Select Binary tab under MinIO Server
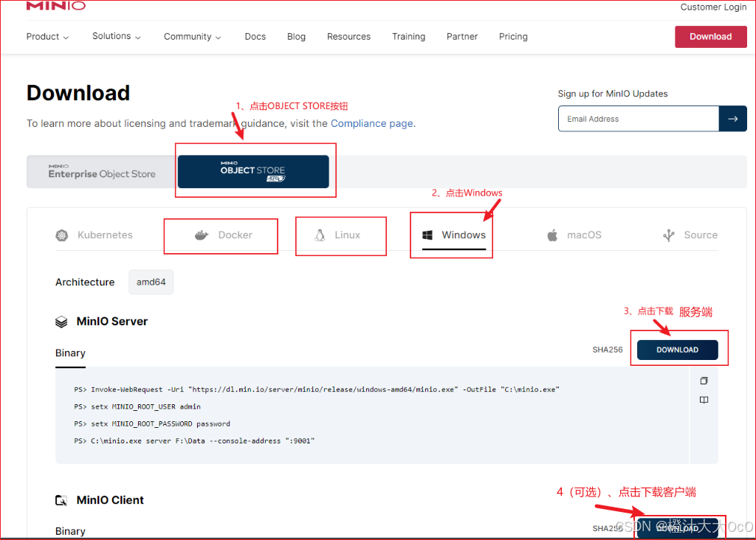756x540 pixels. tap(70, 353)
